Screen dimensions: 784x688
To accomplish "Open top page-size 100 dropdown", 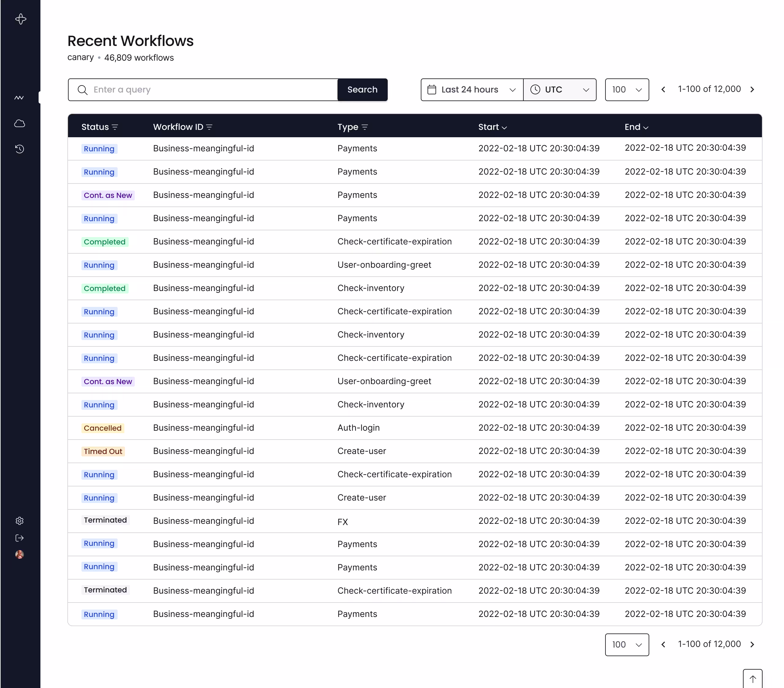I will [x=627, y=90].
